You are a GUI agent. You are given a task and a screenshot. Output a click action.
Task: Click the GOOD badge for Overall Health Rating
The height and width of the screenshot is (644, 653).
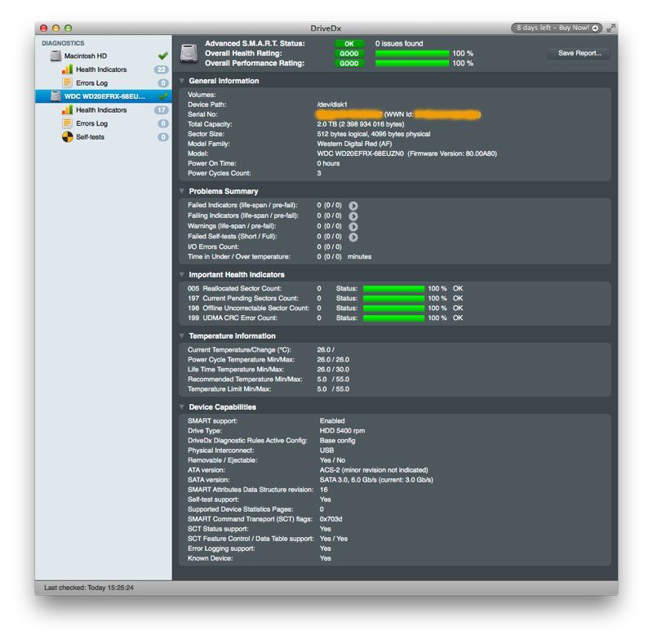point(349,54)
